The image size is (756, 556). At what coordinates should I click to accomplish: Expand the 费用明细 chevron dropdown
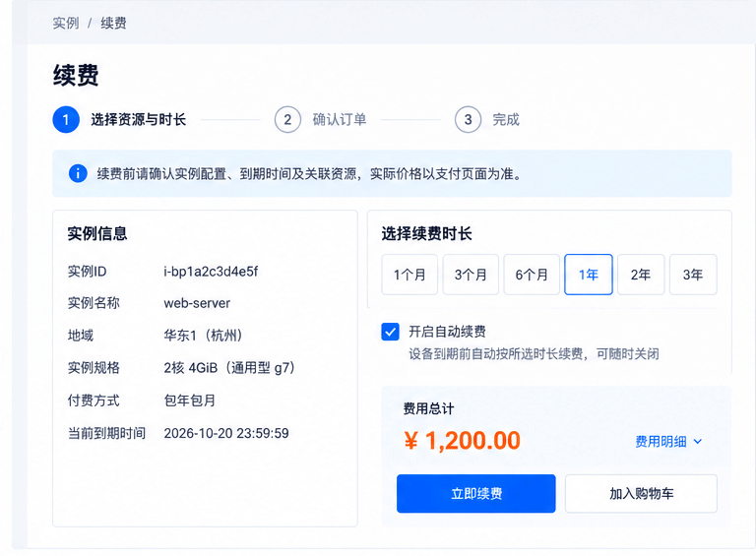(698, 441)
